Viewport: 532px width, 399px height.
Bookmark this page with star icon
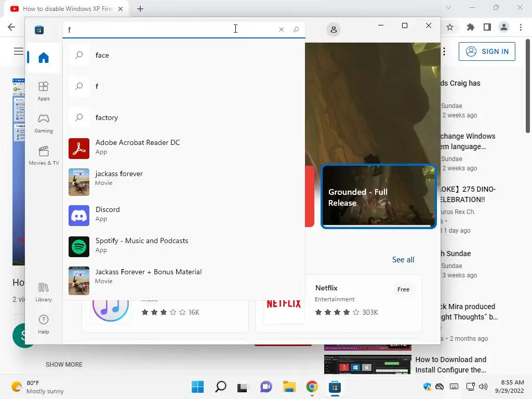pos(450,27)
